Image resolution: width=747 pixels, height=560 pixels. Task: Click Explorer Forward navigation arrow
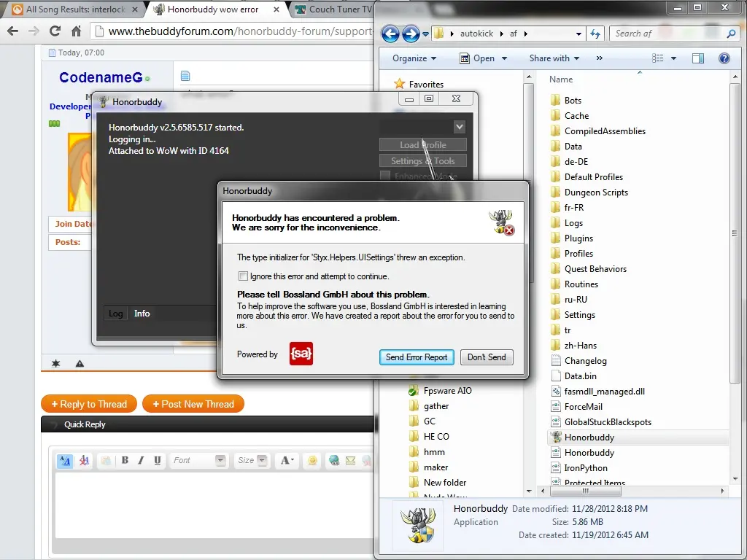tap(410, 34)
